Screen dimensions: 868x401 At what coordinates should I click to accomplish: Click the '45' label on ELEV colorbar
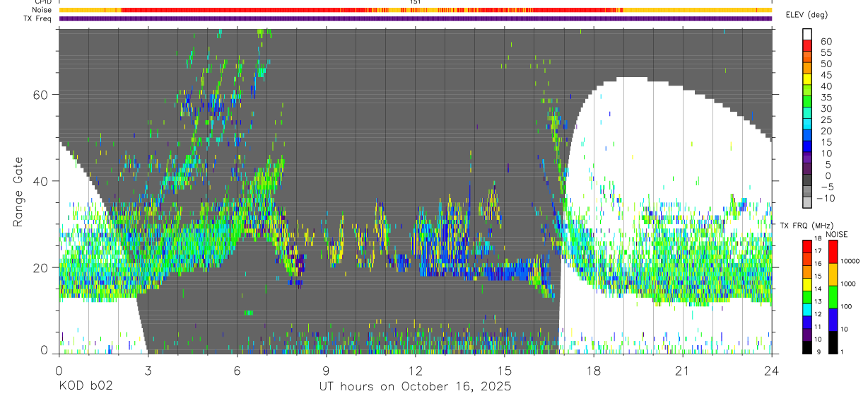(826, 75)
